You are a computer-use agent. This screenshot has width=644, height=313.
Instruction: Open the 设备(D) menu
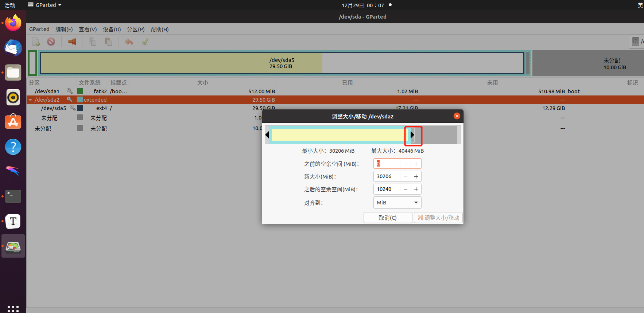coord(112,30)
